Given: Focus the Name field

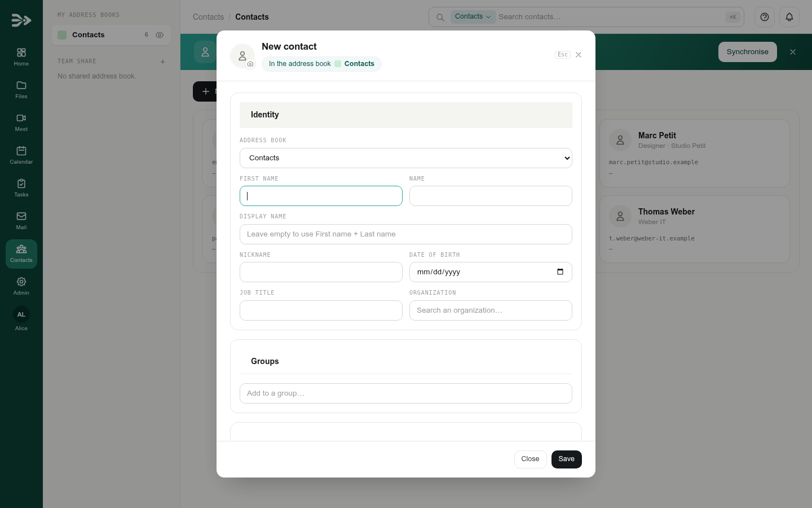Looking at the screenshot, I should [491, 196].
